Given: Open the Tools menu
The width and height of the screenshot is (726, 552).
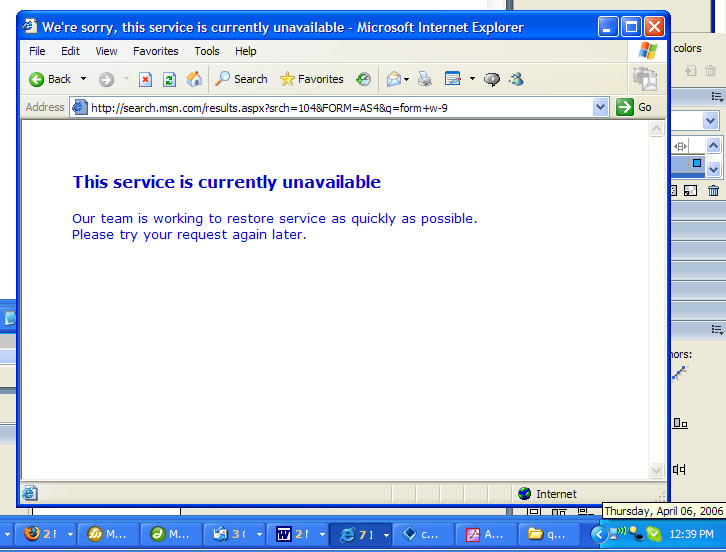Looking at the screenshot, I should pos(207,51).
